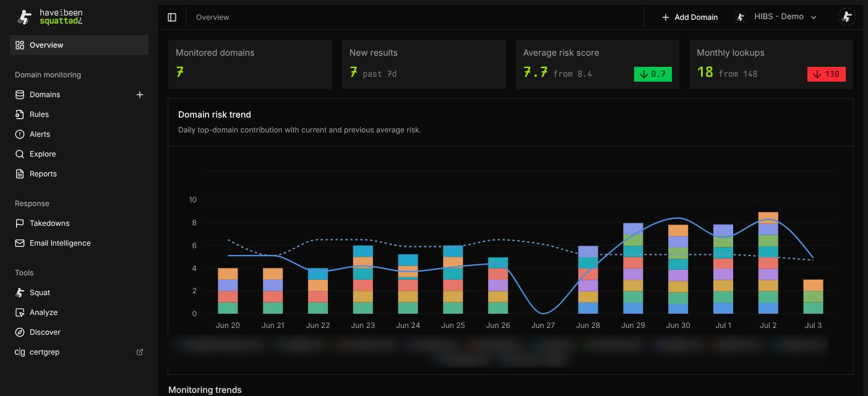Click the red 130 decrease badge
Viewport: 868px width, 396px height.
[827, 74]
